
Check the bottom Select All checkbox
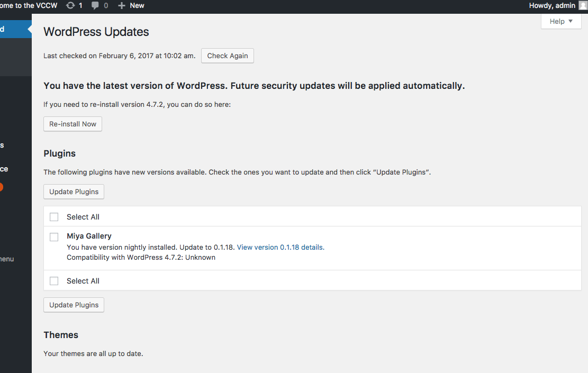pyautogui.click(x=54, y=281)
